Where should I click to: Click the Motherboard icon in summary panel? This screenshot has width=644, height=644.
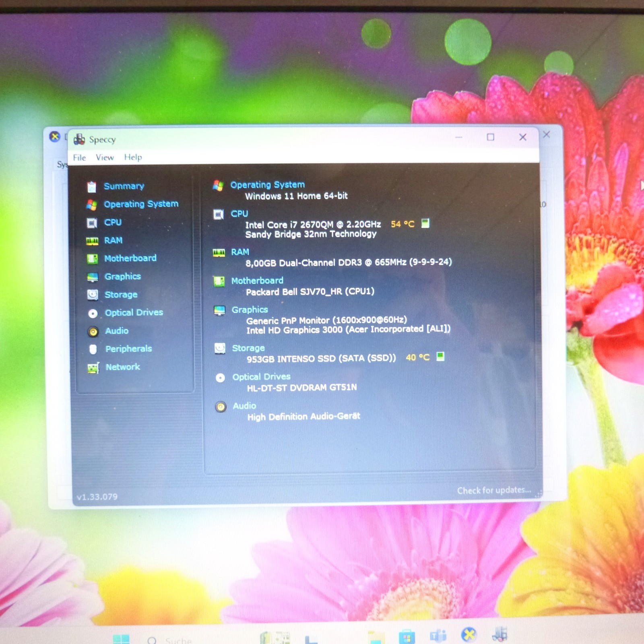pos(219,281)
